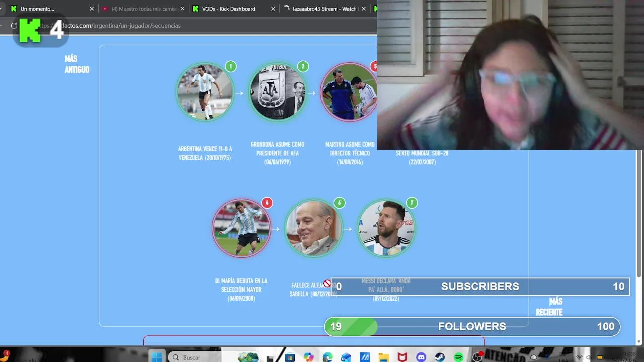Open the landscape widget icon in taskbar
This screenshot has height=362, width=644.
248,357
